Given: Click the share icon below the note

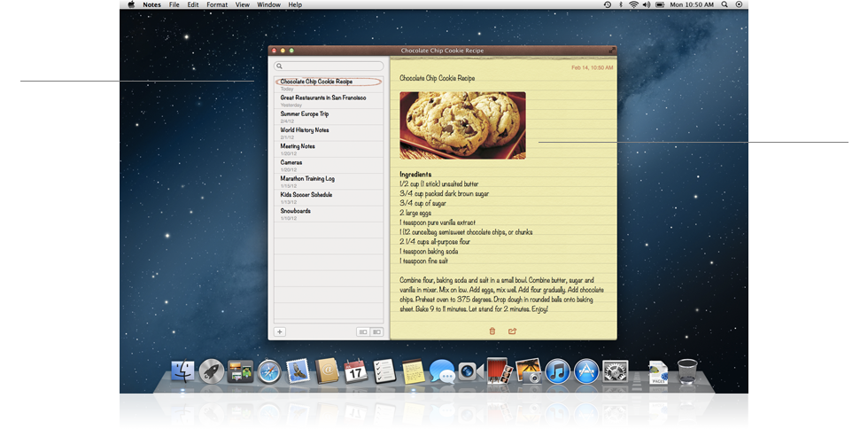Looking at the screenshot, I should point(512,331).
